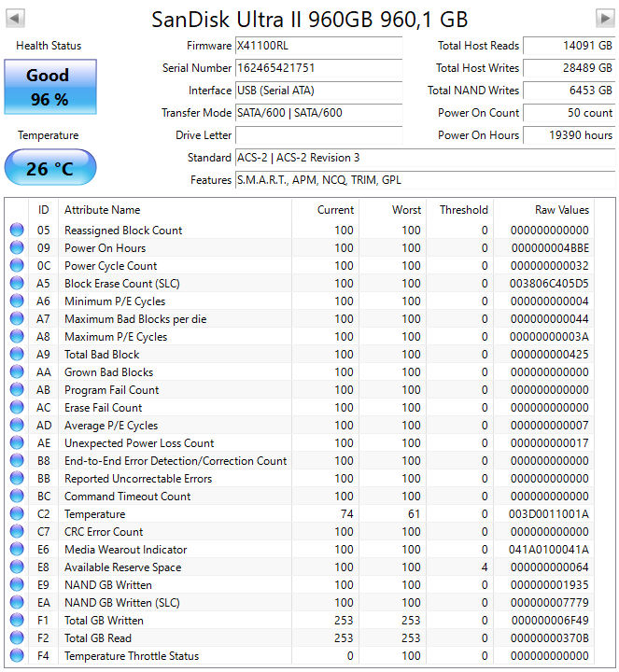Click status icon of C2 Temperature row
Image resolution: width=619 pixels, height=672 pixels.
point(17,514)
